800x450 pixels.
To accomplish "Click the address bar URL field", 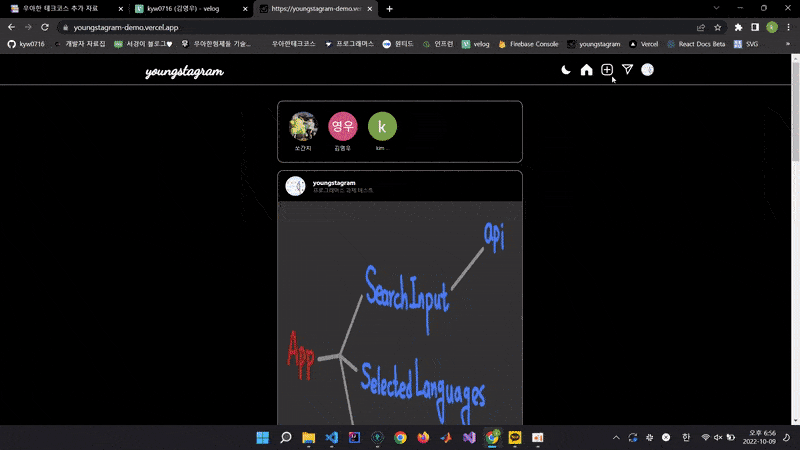I will (378, 28).
